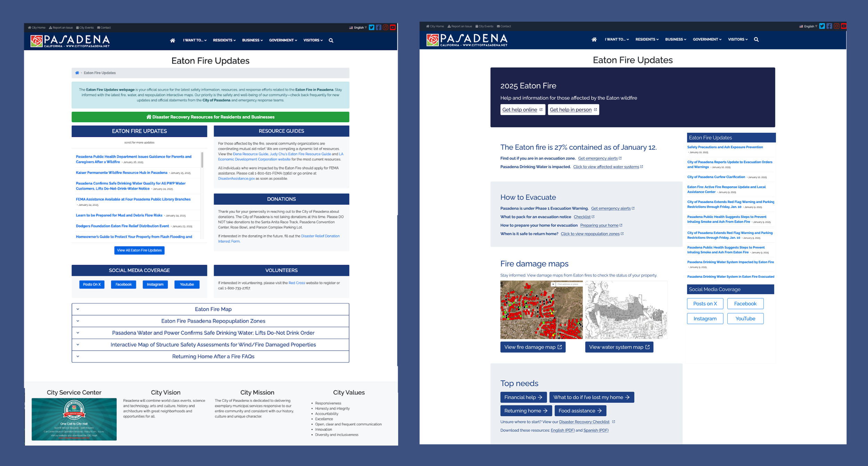Open the Disaster Recovery Checklist link
This screenshot has height=466, width=868.
point(584,422)
